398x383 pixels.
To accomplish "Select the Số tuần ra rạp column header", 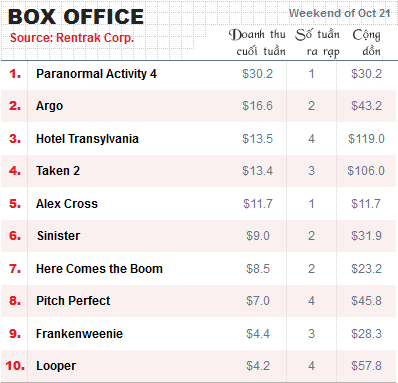I will pos(318,43).
